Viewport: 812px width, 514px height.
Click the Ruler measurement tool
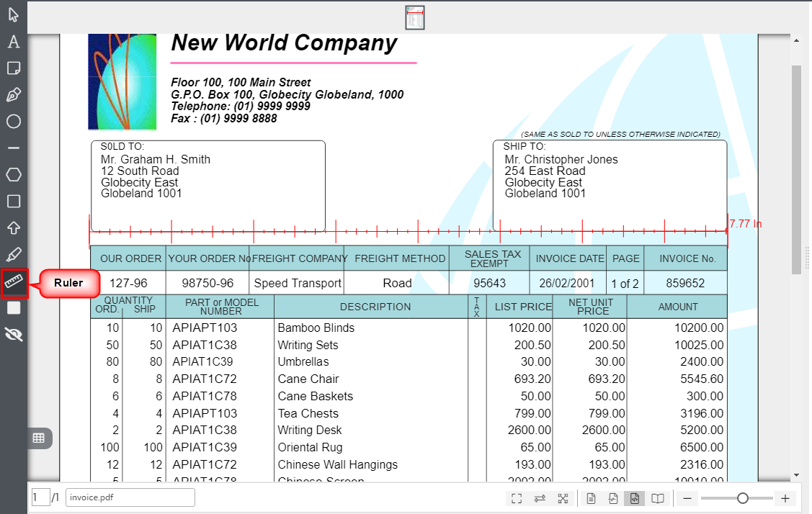[x=14, y=281]
